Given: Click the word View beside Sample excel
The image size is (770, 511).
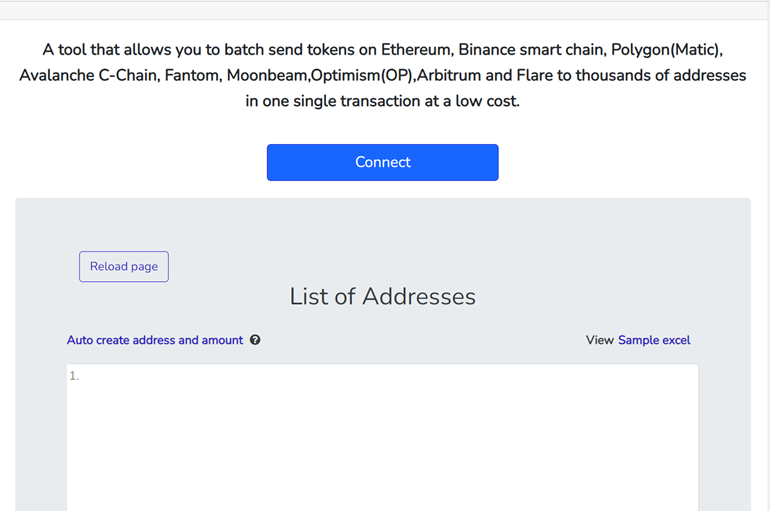Looking at the screenshot, I should coord(600,340).
